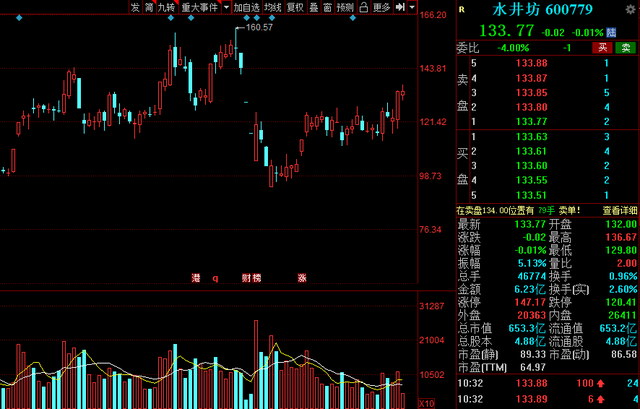Expand the 重大事件 dropdown arrow
The height and width of the screenshot is (409, 640).
tap(225, 7)
